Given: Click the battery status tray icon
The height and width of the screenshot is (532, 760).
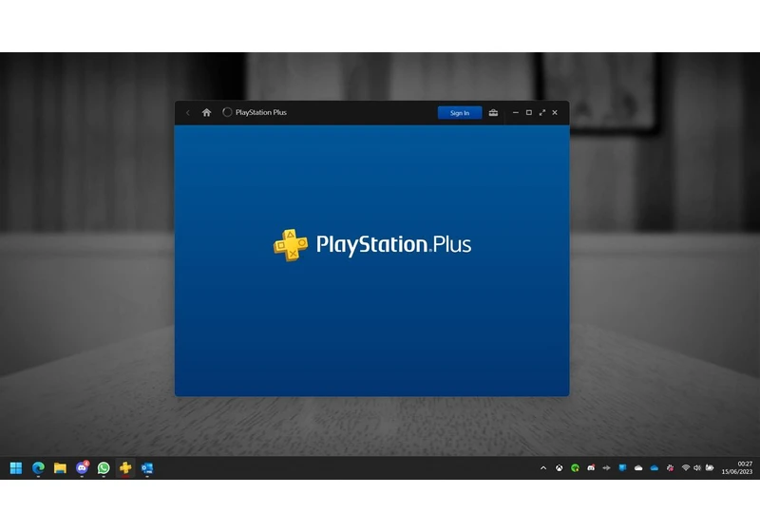Looking at the screenshot, I should click(x=710, y=468).
